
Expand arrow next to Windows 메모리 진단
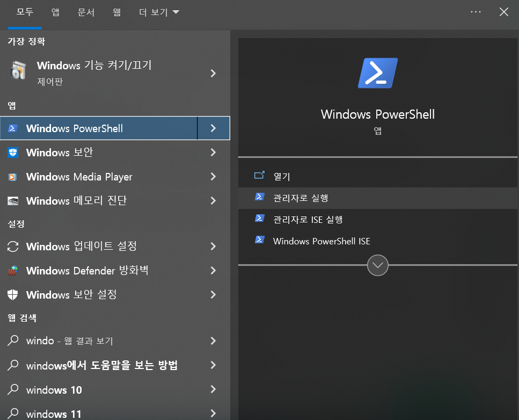[213, 201]
